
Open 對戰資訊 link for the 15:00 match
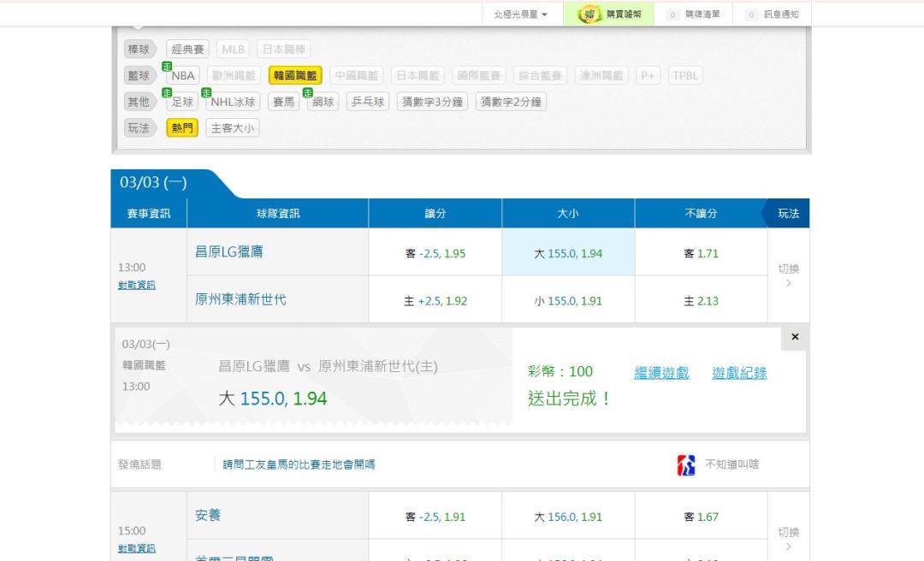click(x=137, y=549)
